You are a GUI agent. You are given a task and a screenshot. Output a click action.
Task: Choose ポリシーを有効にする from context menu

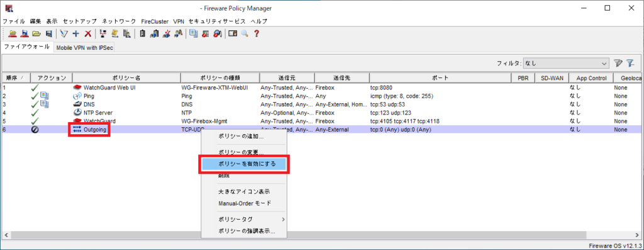coord(244,164)
